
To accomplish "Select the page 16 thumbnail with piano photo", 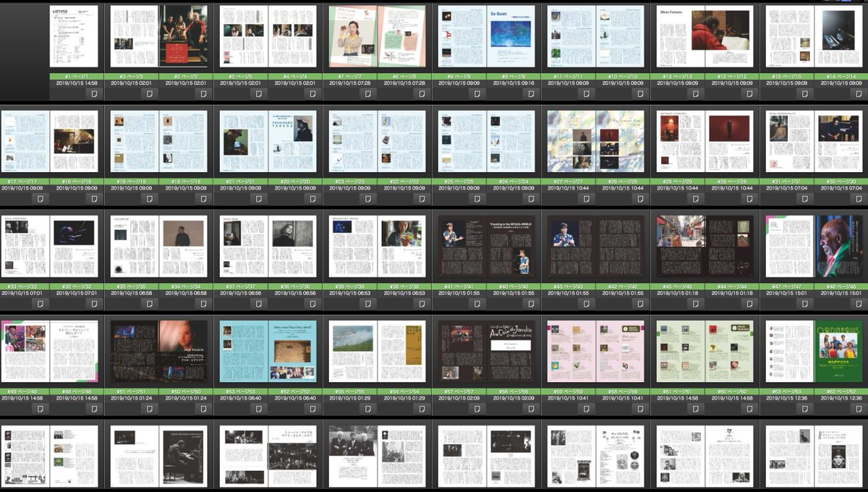I will 74,142.
